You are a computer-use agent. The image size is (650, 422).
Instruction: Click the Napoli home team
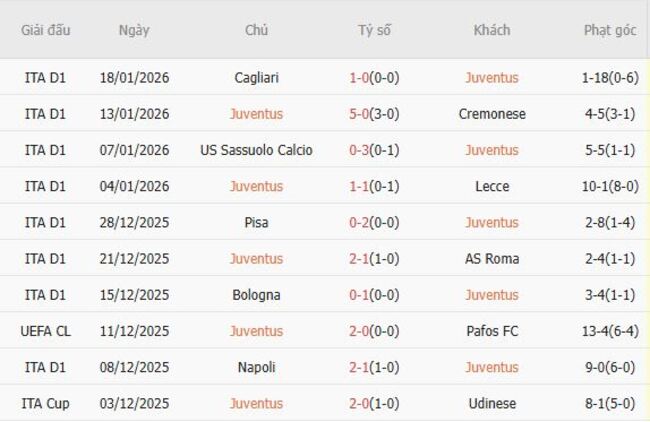click(x=256, y=367)
